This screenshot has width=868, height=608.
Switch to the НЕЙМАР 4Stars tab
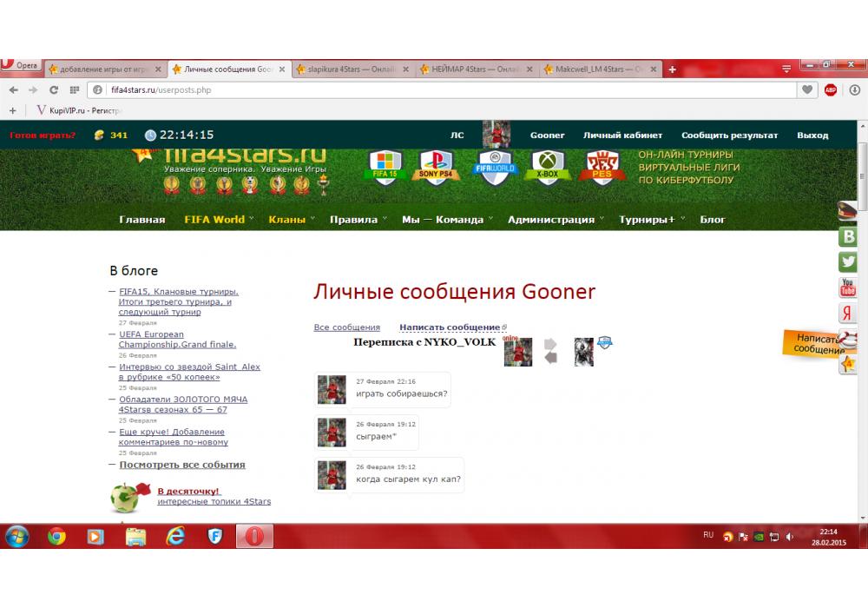476,69
